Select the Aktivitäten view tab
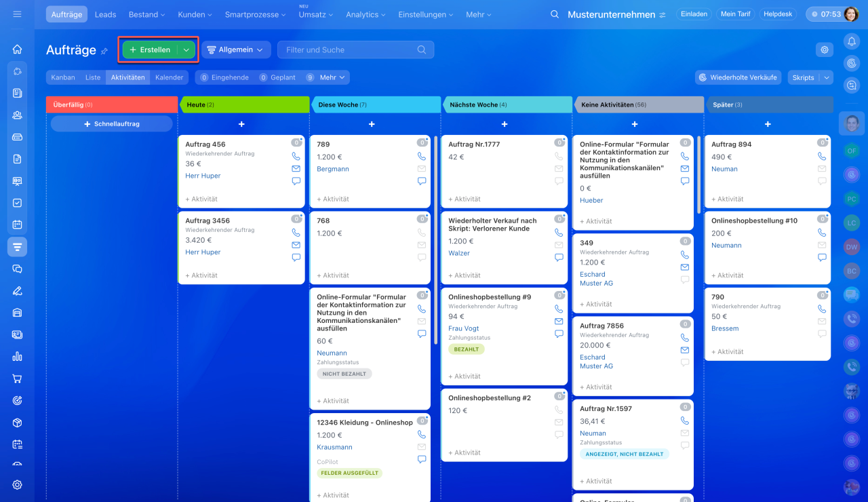 click(128, 77)
